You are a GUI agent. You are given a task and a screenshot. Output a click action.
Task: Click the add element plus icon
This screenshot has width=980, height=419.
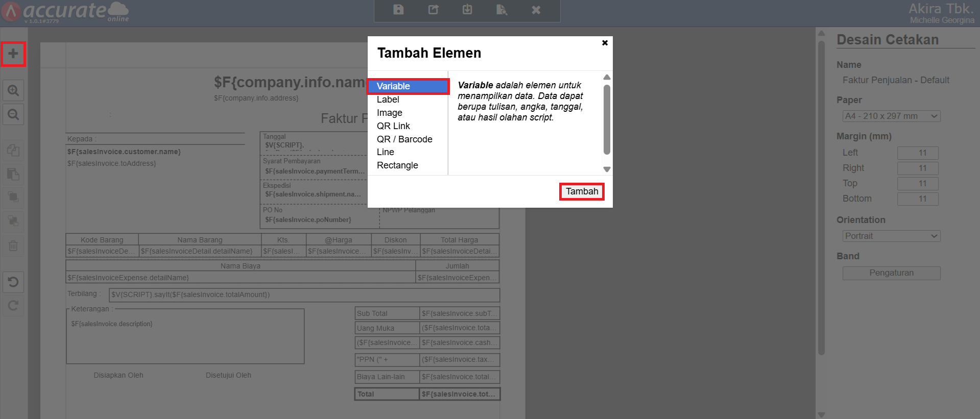pos(13,54)
